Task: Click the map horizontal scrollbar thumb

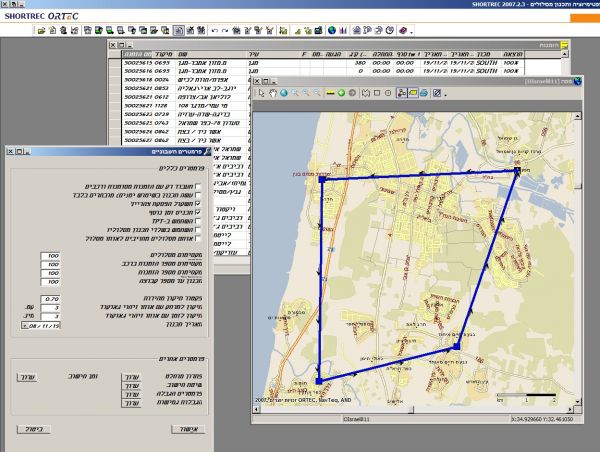Action: [411, 410]
